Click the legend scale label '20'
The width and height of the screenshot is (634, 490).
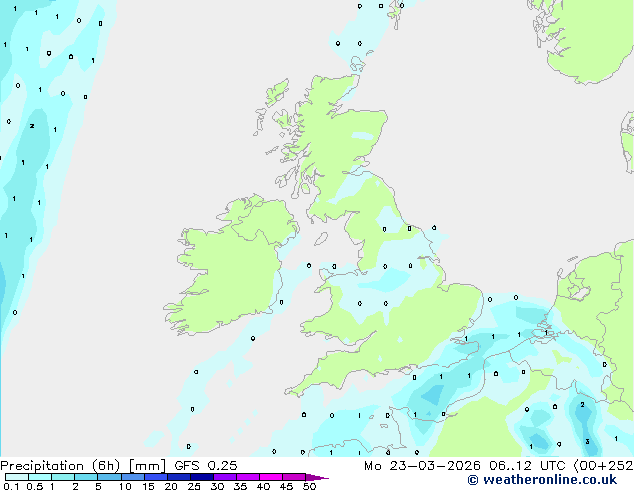[x=171, y=486]
